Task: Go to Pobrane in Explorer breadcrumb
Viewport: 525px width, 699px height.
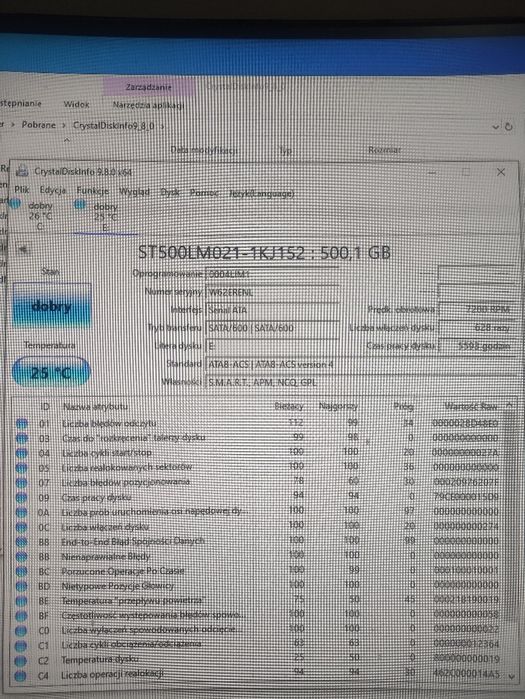Action: pos(39,125)
